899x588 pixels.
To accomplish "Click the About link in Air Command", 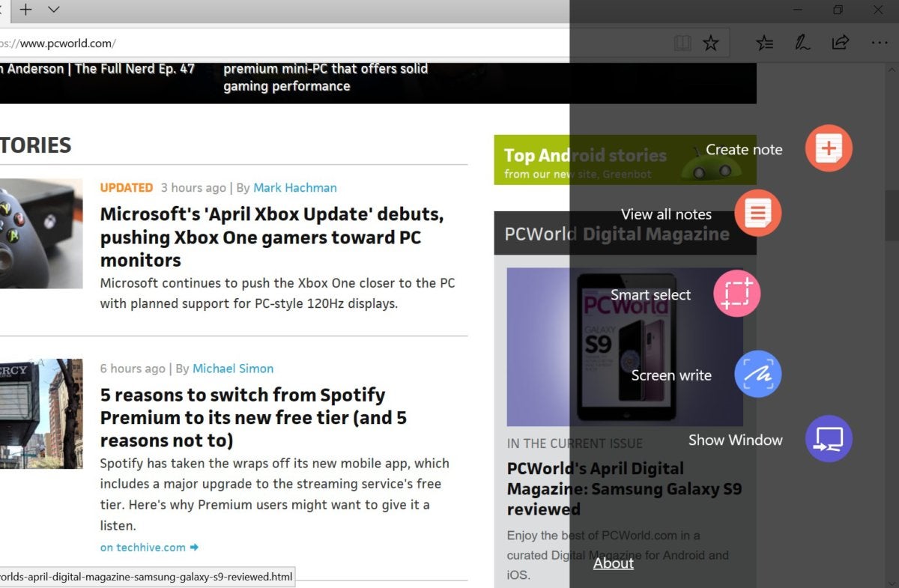I will pos(614,563).
